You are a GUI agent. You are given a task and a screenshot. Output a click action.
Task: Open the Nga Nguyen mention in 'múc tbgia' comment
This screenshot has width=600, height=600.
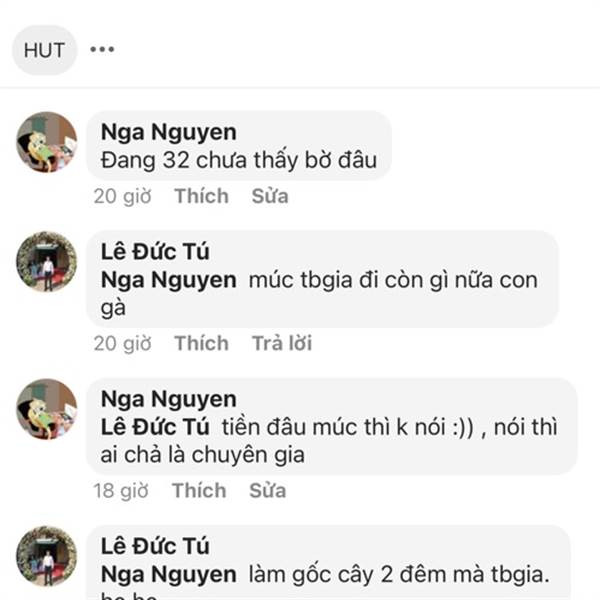(x=169, y=280)
